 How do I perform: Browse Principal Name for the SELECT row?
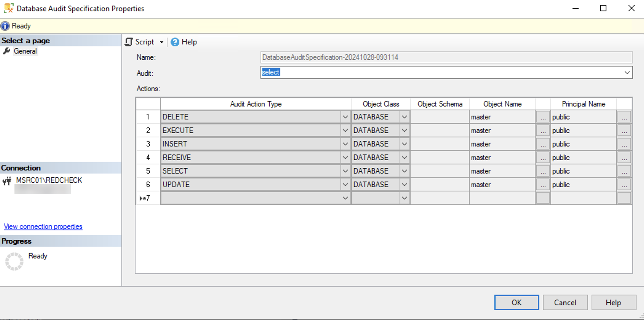pos(624,171)
